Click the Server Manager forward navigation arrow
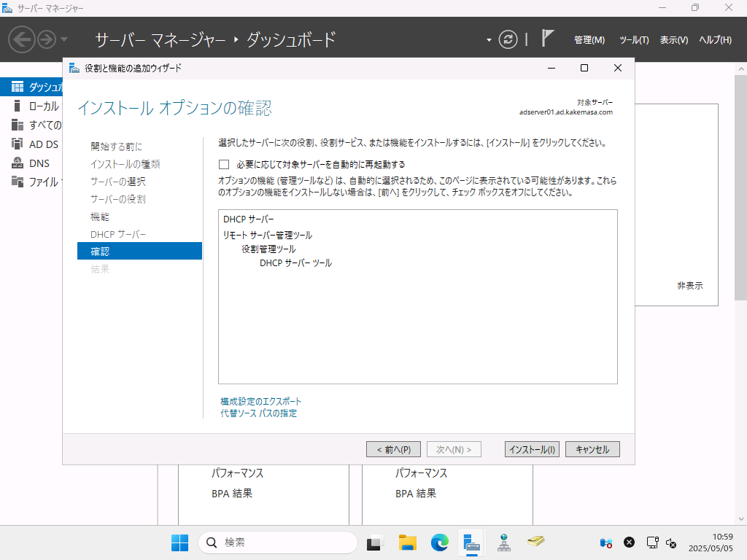Screen dimensions: 747x560 (47, 39)
